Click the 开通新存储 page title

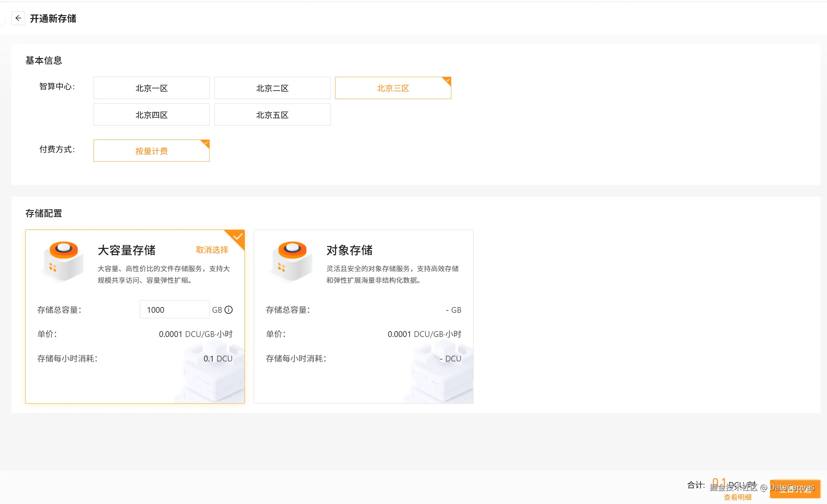[x=53, y=18]
